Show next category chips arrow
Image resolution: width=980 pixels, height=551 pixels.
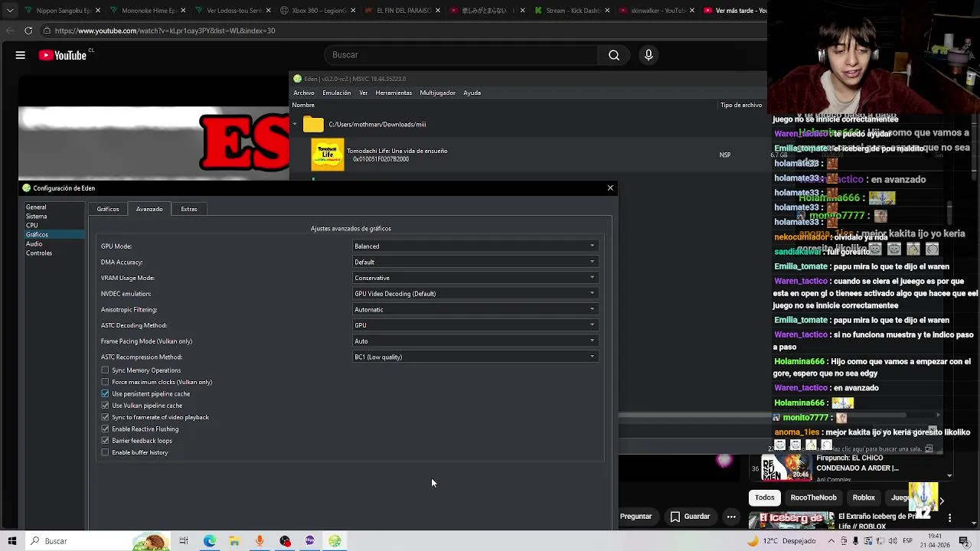(942, 500)
